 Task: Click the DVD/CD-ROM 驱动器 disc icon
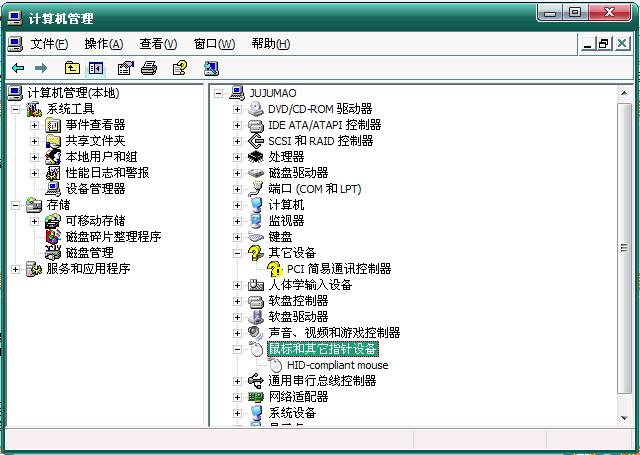[x=256, y=109]
